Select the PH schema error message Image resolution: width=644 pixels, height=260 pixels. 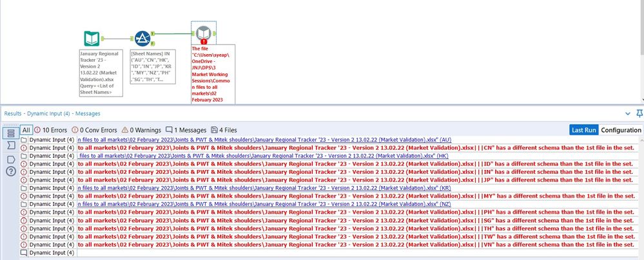click(x=356, y=212)
